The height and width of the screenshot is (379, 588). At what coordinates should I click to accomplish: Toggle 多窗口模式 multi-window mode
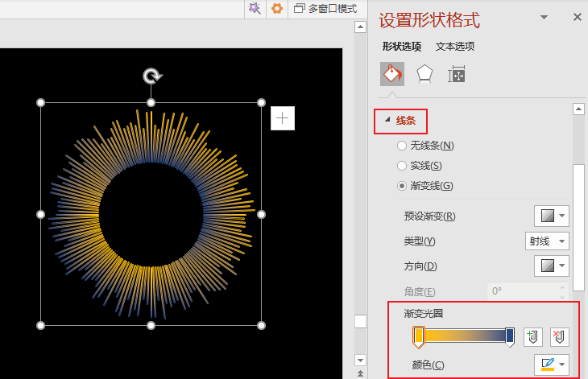tap(325, 8)
